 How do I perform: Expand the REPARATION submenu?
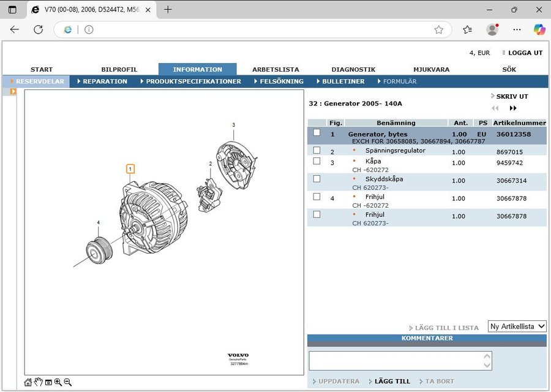coord(105,81)
